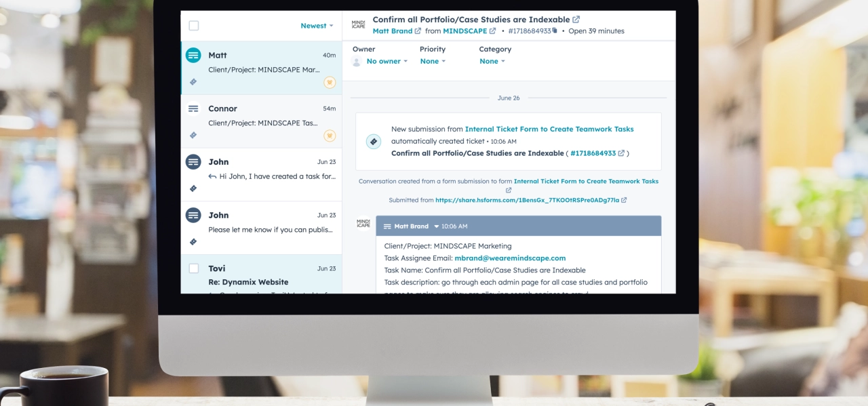
Task: Click external link icon beside Matt Brand
Action: click(418, 31)
